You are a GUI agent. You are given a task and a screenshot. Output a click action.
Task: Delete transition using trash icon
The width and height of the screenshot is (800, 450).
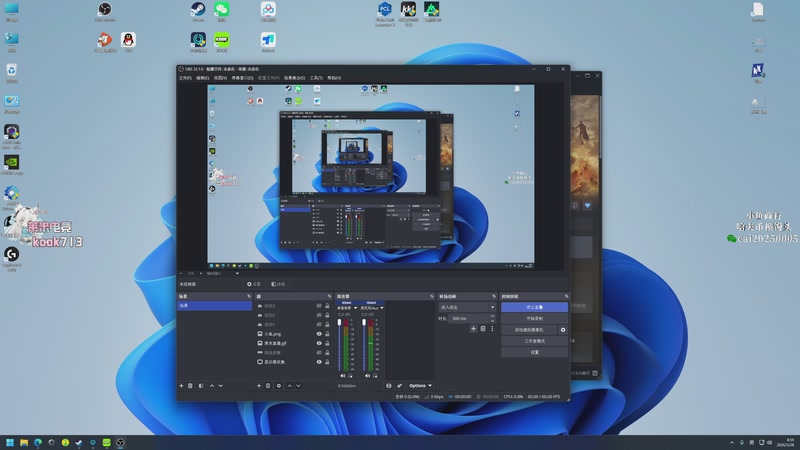(483, 328)
